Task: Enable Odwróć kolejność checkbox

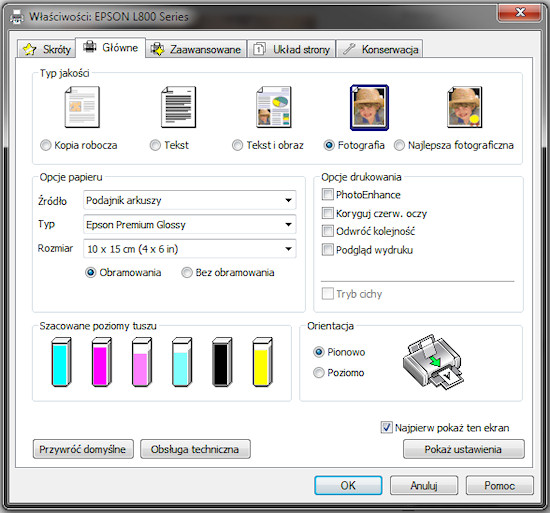Action: [x=328, y=231]
